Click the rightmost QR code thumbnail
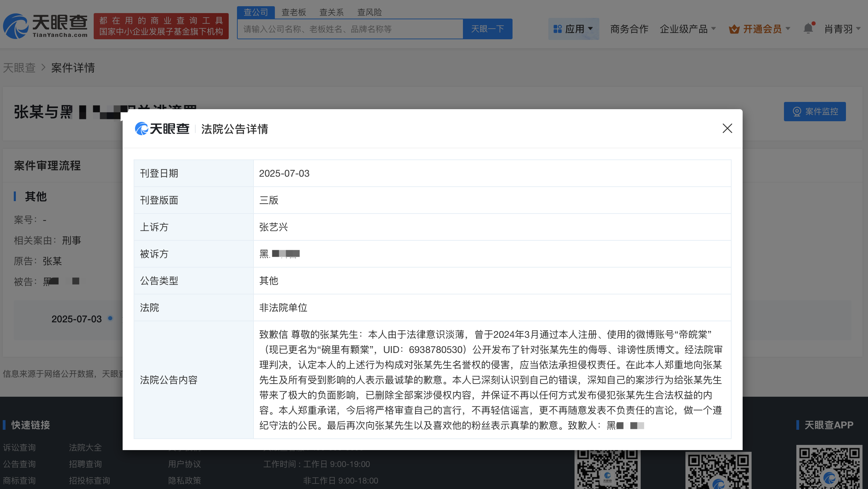This screenshot has width=868, height=489. 831,467
